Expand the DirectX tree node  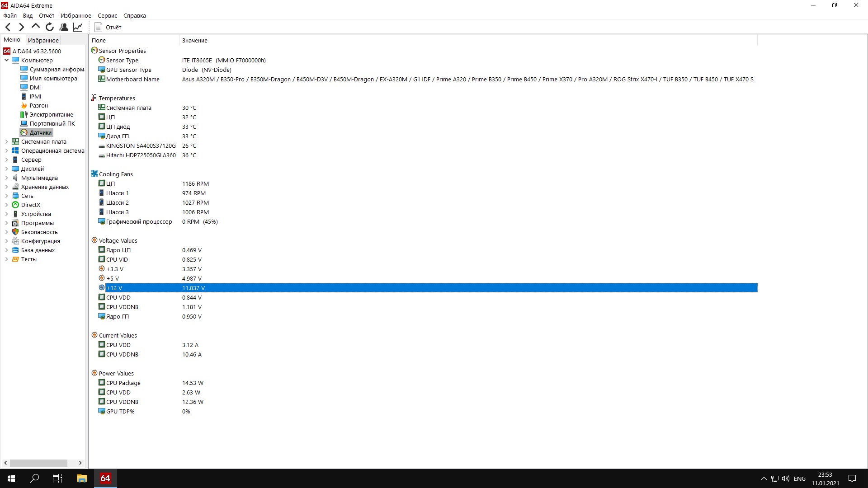click(x=6, y=205)
